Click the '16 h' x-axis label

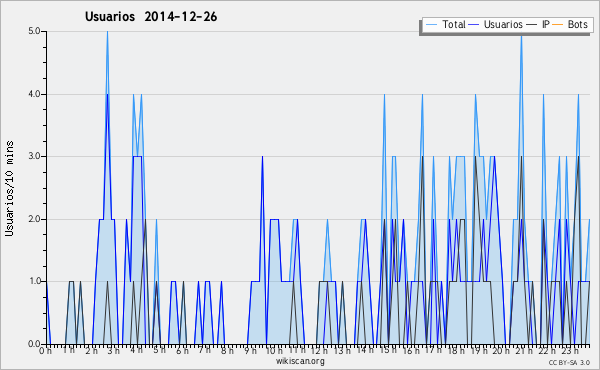tap(410, 351)
